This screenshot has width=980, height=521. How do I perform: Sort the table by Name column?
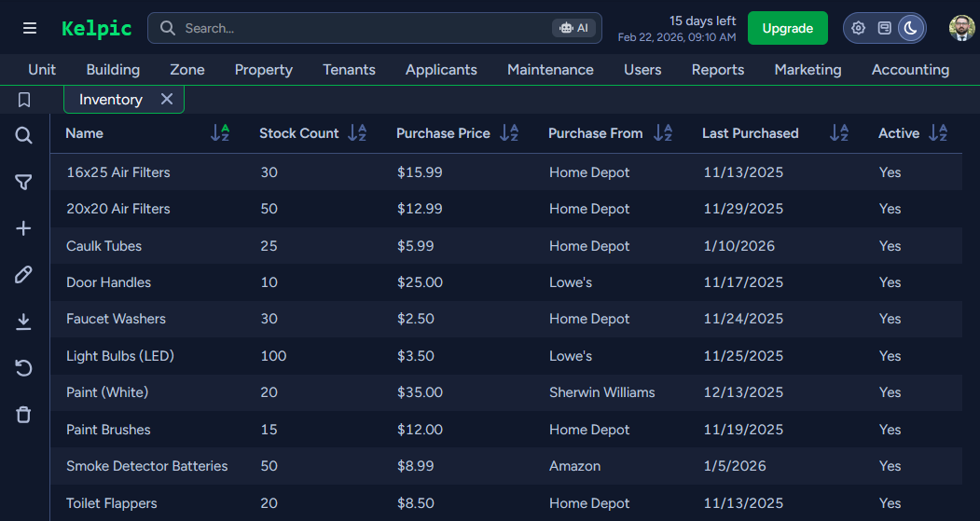pyautogui.click(x=220, y=133)
